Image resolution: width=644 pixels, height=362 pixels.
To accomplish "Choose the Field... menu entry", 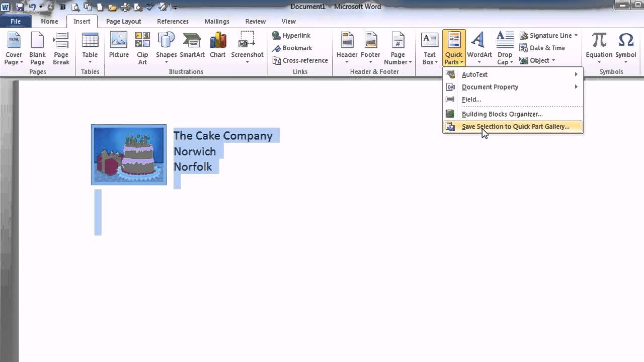I will pyautogui.click(x=513, y=100).
